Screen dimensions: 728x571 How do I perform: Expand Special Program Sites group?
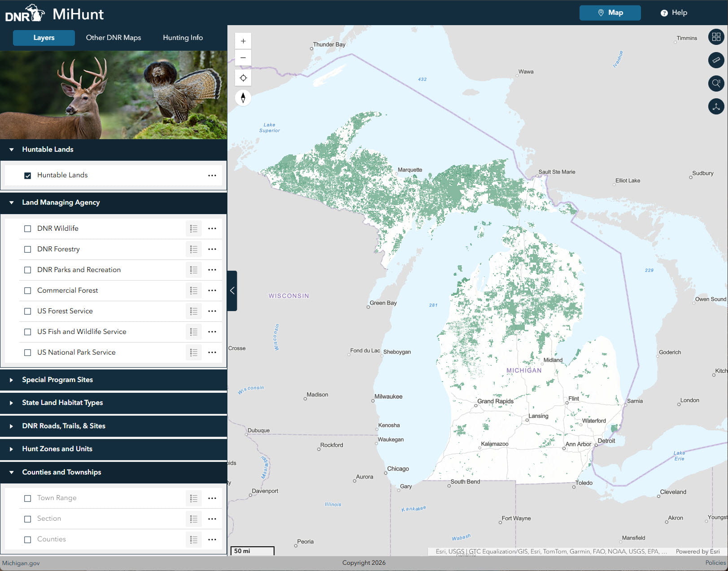[113, 380]
